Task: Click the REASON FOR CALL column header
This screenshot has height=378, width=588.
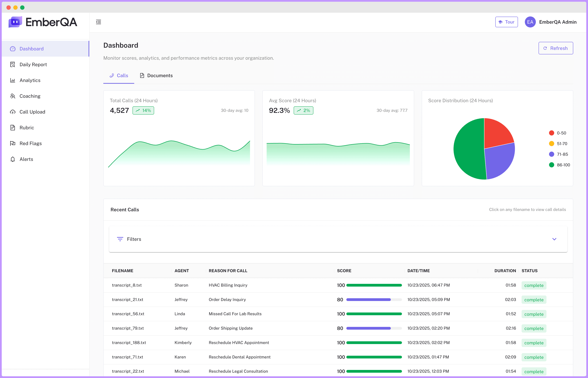Action: click(228, 271)
